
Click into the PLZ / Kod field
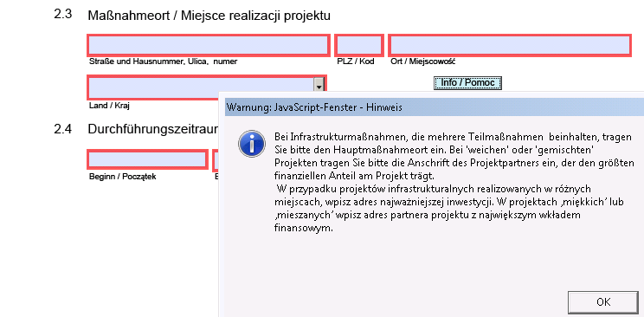pos(359,45)
